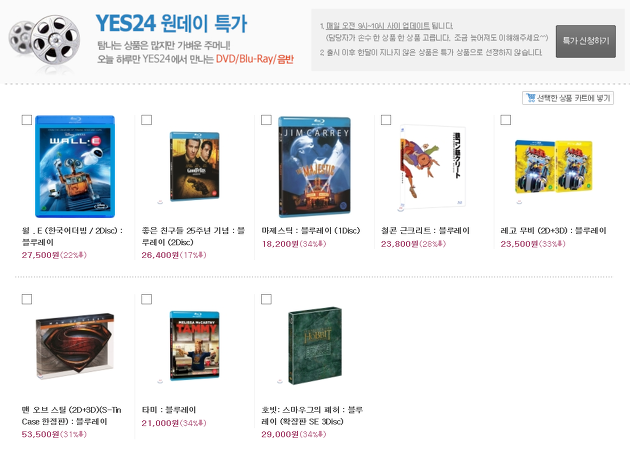Click the 특가 신청하기 button
The image size is (630, 450).
[x=585, y=41]
